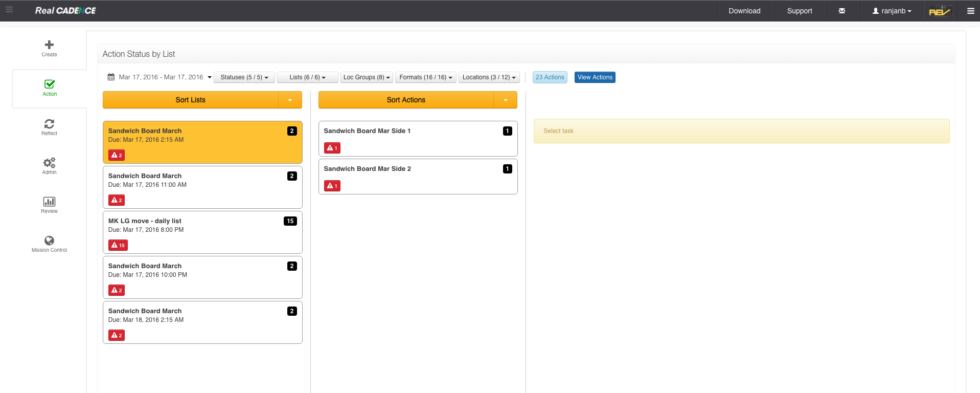Open the Reflect sidebar icon

[x=49, y=124]
